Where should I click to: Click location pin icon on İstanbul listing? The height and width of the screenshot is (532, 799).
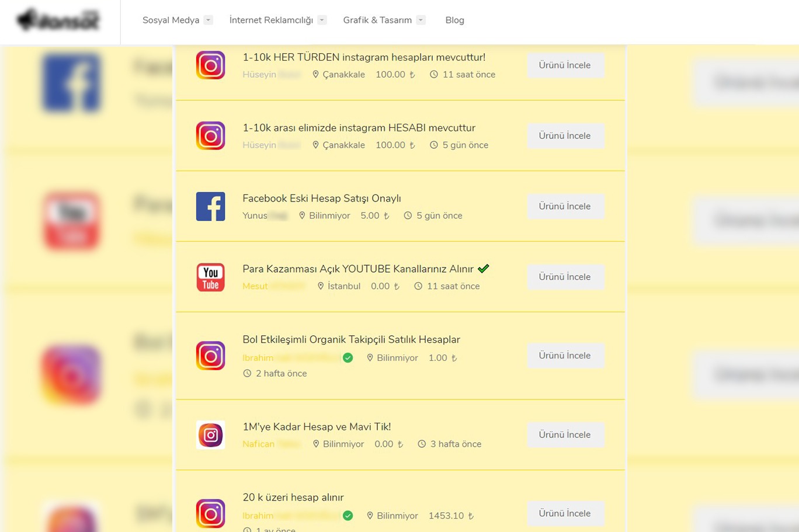click(x=320, y=286)
